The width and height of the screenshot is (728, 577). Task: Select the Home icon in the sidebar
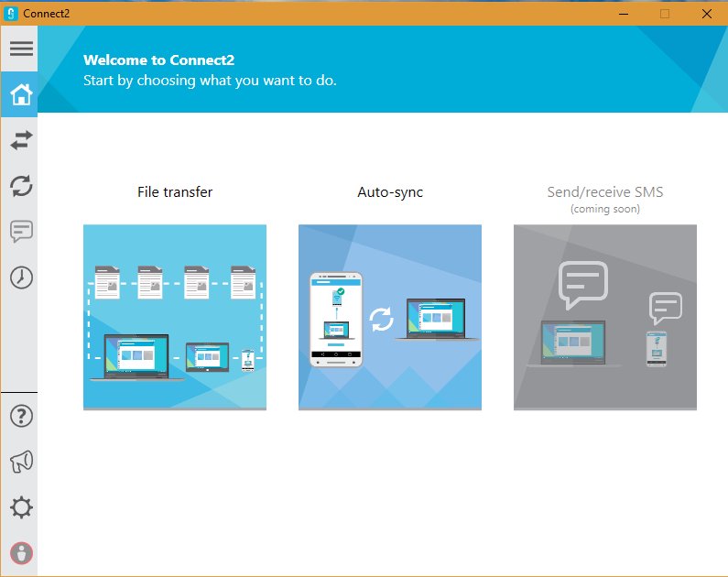[x=20, y=94]
